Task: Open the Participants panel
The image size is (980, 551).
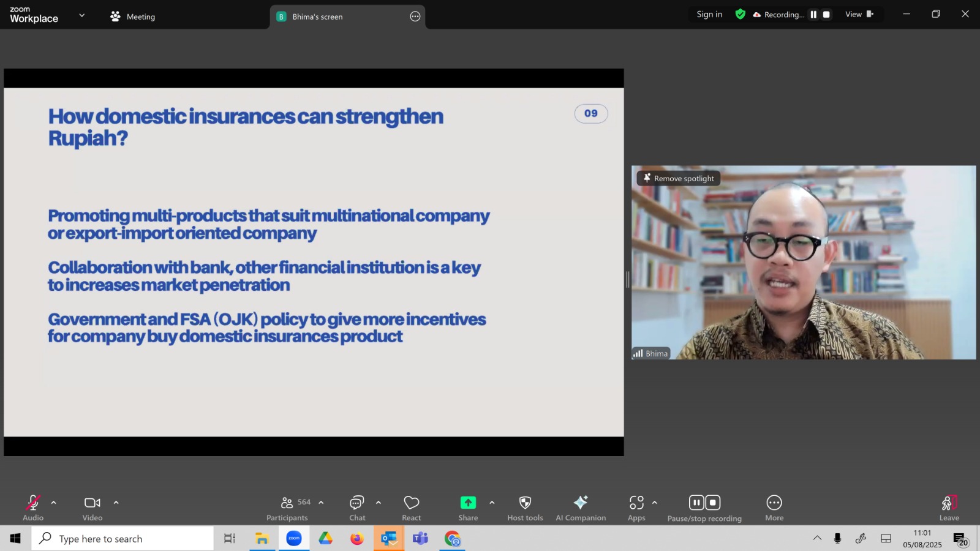Action: tap(287, 508)
